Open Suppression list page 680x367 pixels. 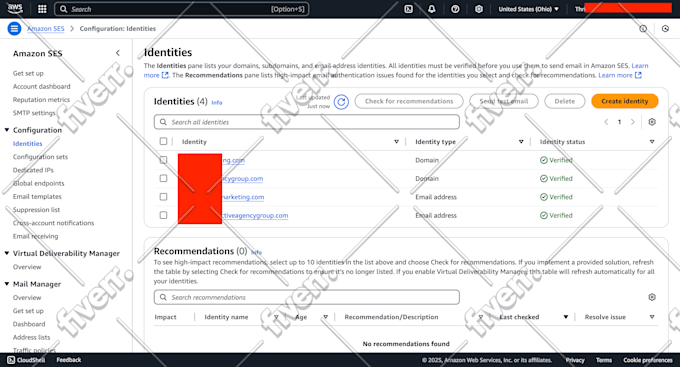pyautogui.click(x=36, y=210)
